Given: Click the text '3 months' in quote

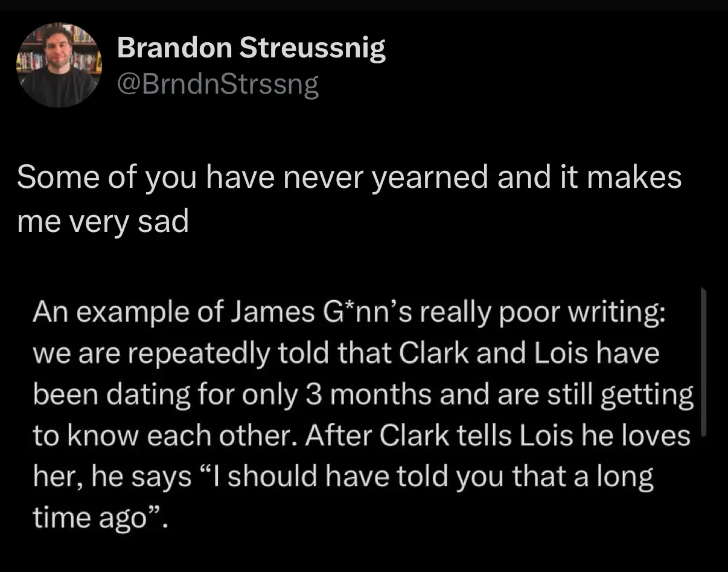Looking at the screenshot, I should point(371,394).
